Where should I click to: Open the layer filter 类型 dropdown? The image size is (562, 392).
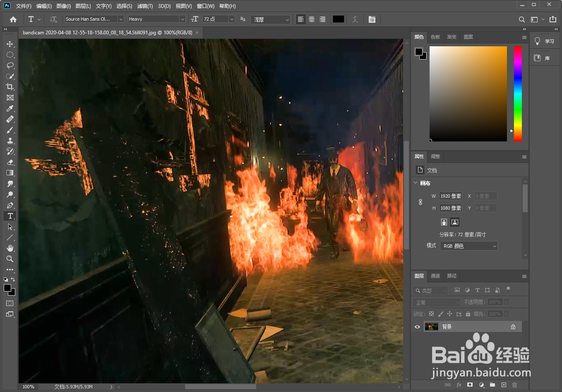point(430,291)
